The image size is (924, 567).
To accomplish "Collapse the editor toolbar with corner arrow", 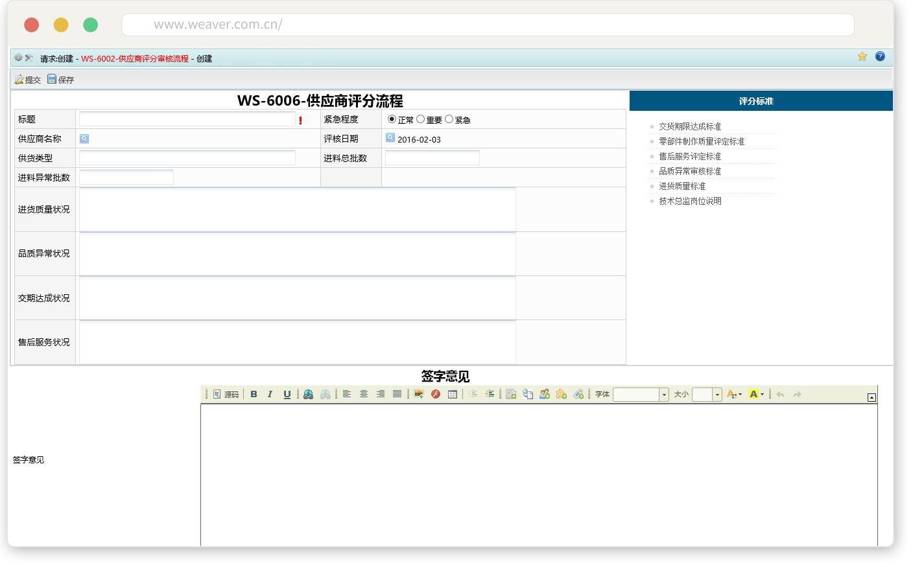I will pos(871,397).
